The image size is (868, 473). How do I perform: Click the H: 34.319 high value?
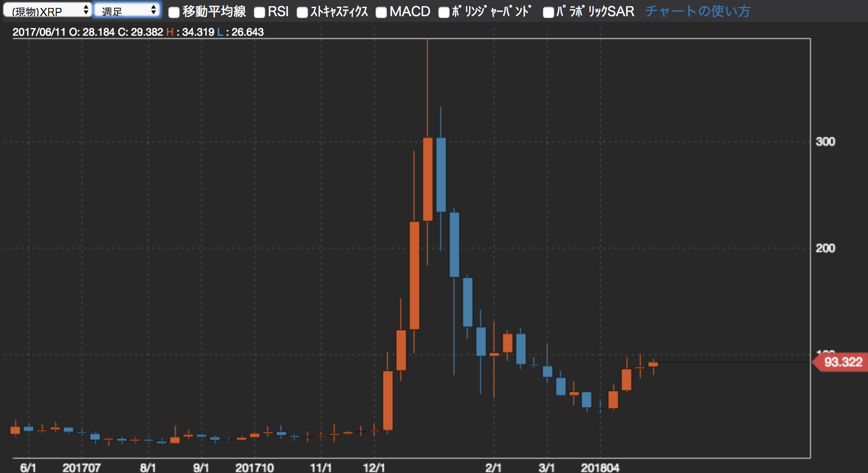pyautogui.click(x=190, y=32)
